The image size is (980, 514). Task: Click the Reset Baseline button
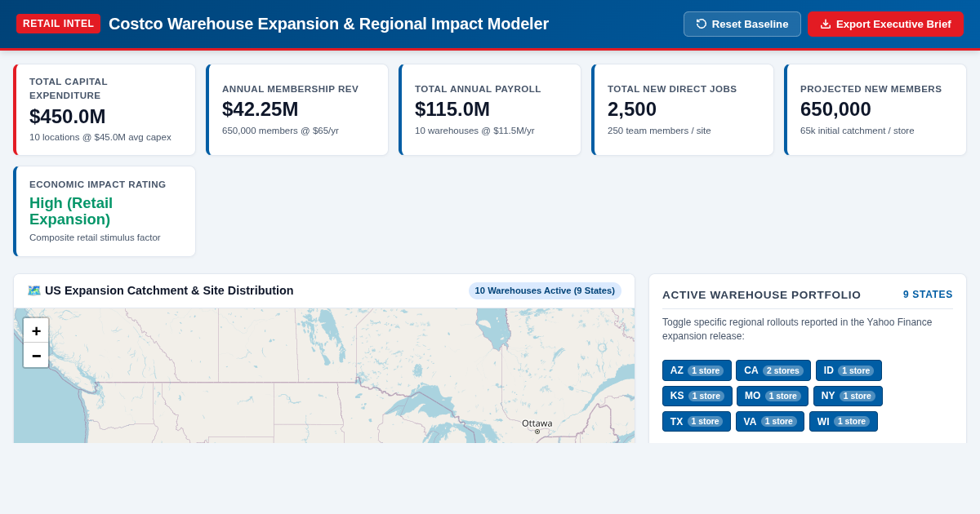point(742,24)
